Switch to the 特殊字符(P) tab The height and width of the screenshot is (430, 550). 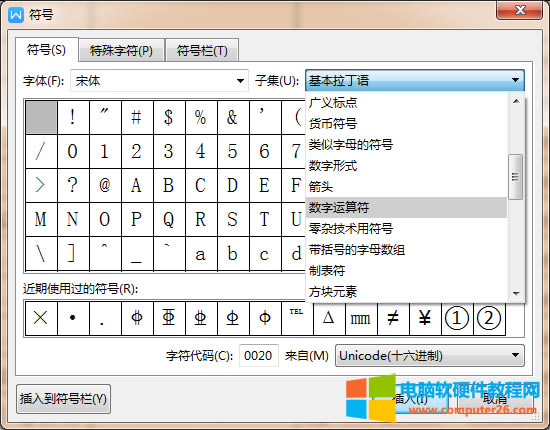(121, 51)
